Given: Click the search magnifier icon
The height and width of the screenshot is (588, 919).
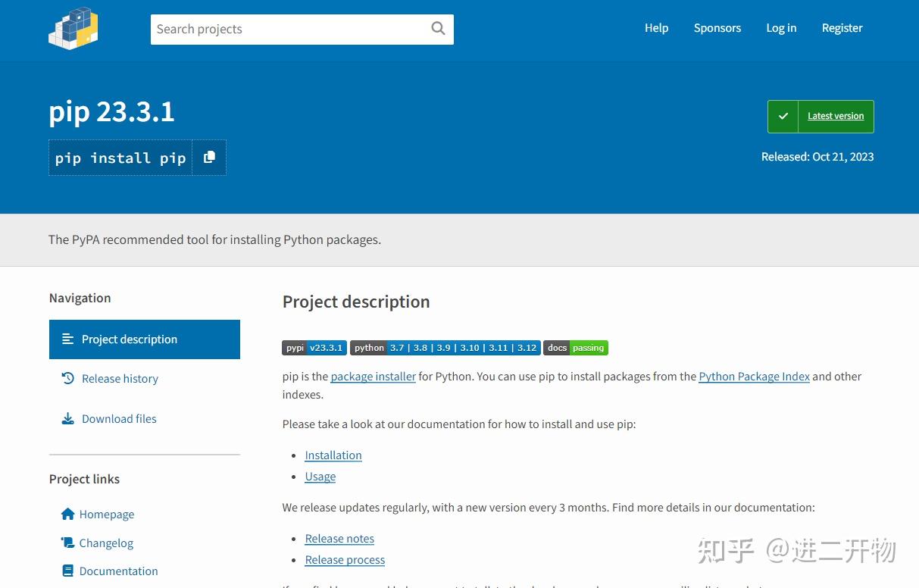Looking at the screenshot, I should 438,28.
